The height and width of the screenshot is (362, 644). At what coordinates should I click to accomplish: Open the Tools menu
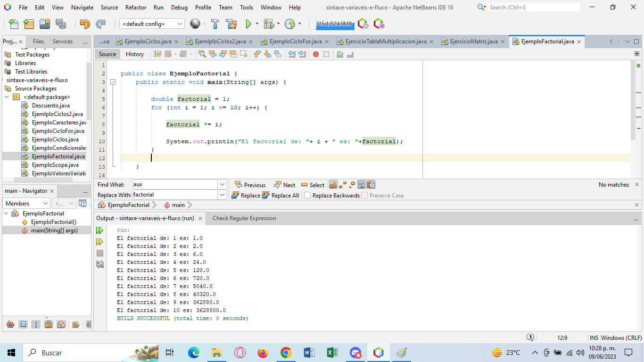tap(247, 8)
